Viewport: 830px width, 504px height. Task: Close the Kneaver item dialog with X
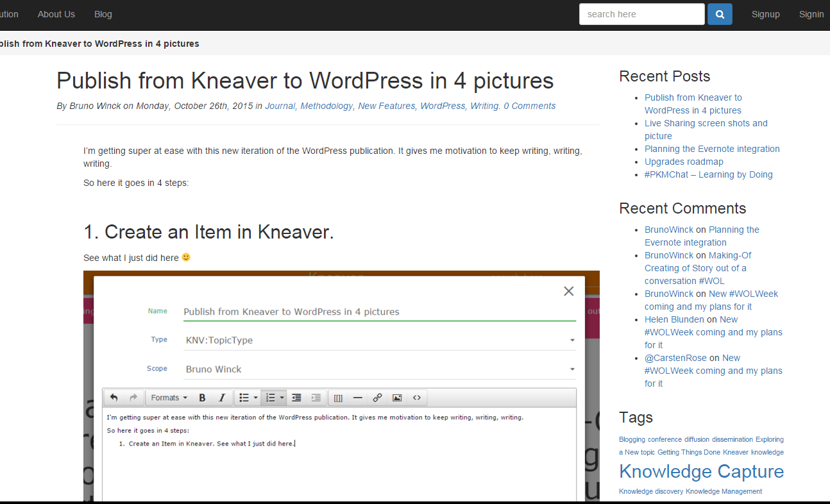[568, 291]
